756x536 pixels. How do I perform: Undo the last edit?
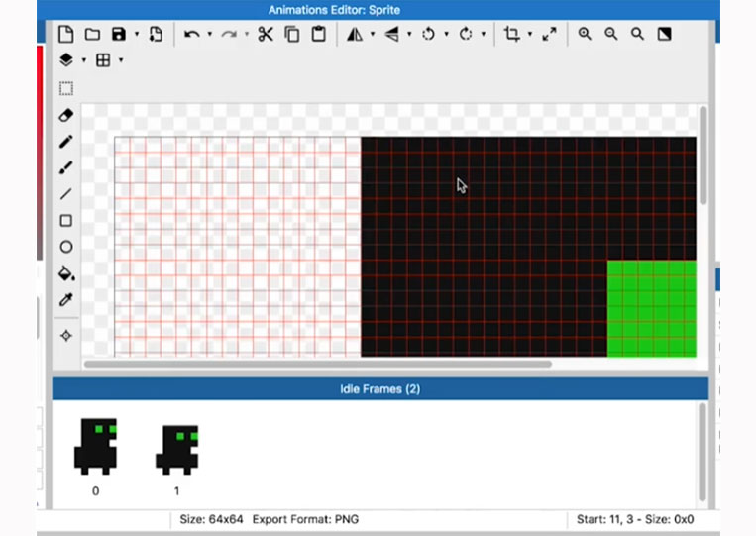tap(192, 35)
